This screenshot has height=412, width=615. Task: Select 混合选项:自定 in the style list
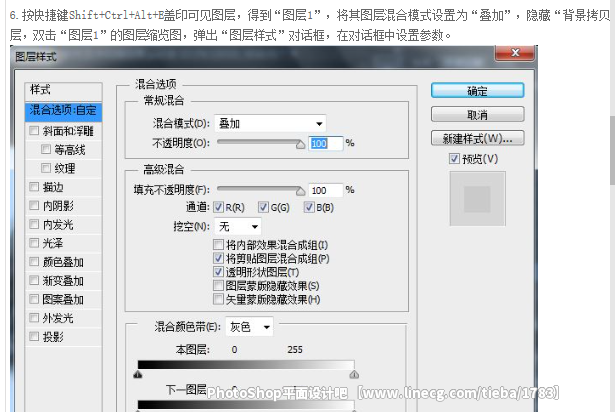(63, 111)
